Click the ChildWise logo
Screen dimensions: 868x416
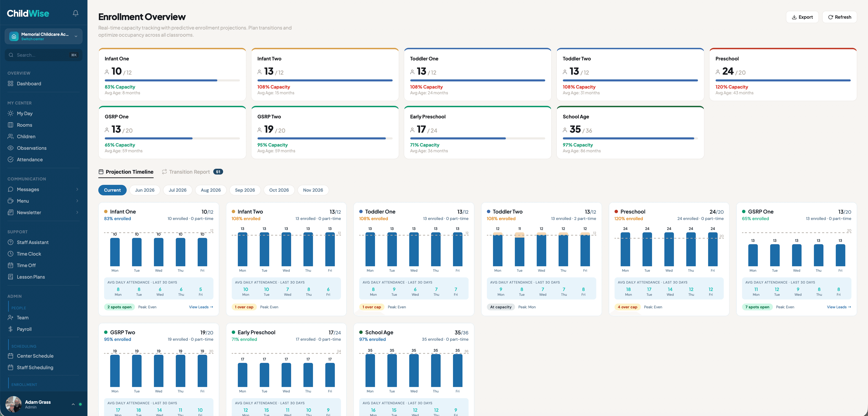click(28, 13)
